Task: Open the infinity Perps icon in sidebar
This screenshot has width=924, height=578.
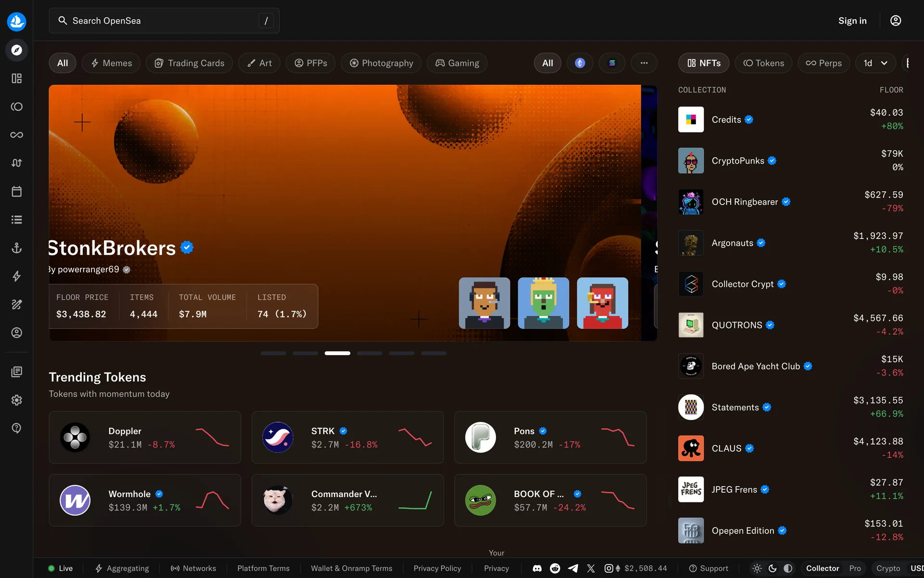Action: (x=16, y=135)
